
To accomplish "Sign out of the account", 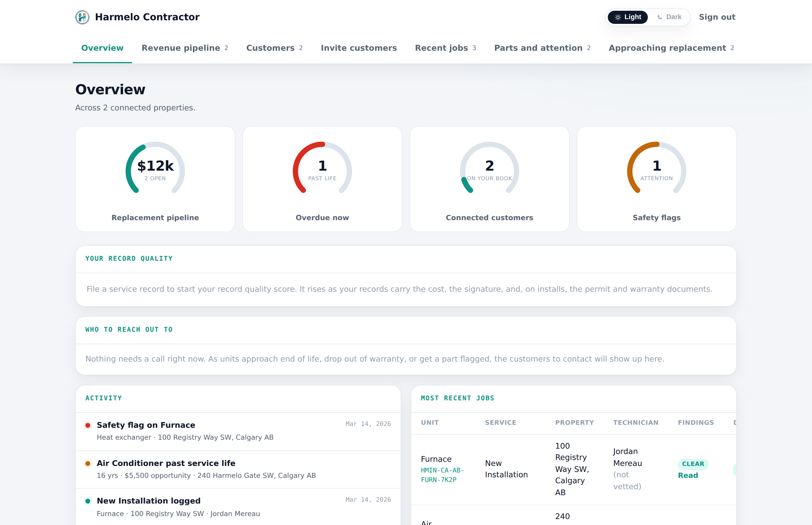I will coord(717,17).
